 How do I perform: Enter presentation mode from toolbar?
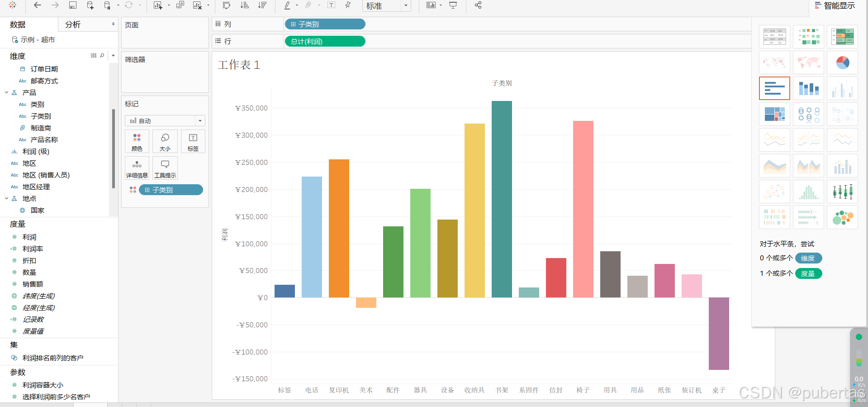coord(453,5)
